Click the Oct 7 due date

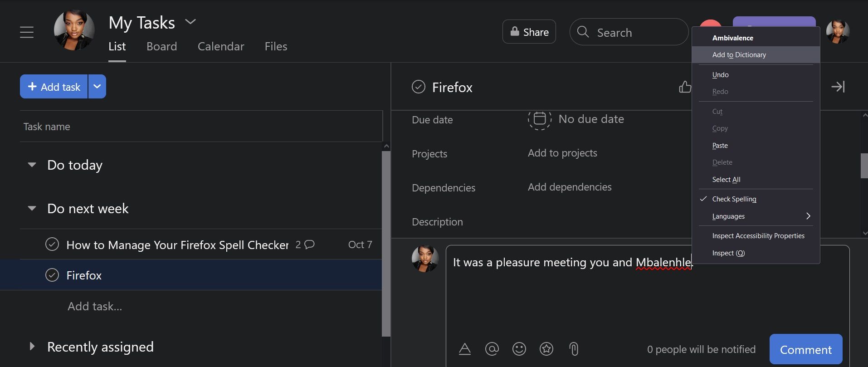(x=360, y=245)
